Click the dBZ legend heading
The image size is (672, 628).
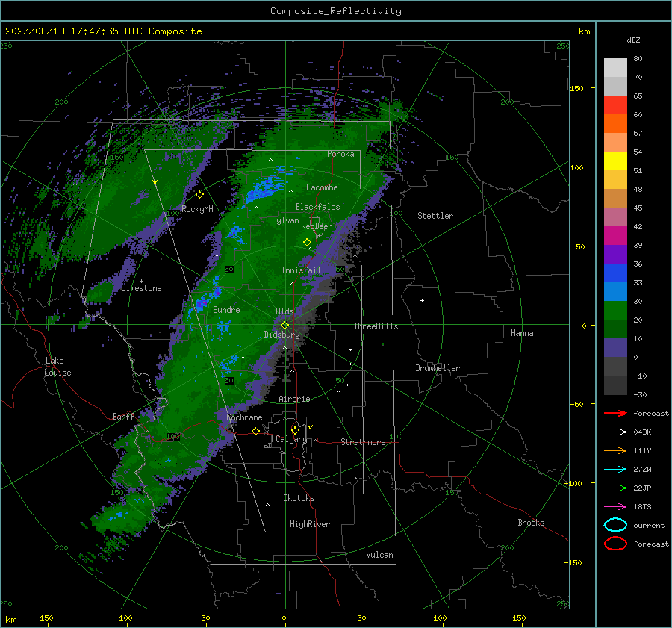(633, 40)
